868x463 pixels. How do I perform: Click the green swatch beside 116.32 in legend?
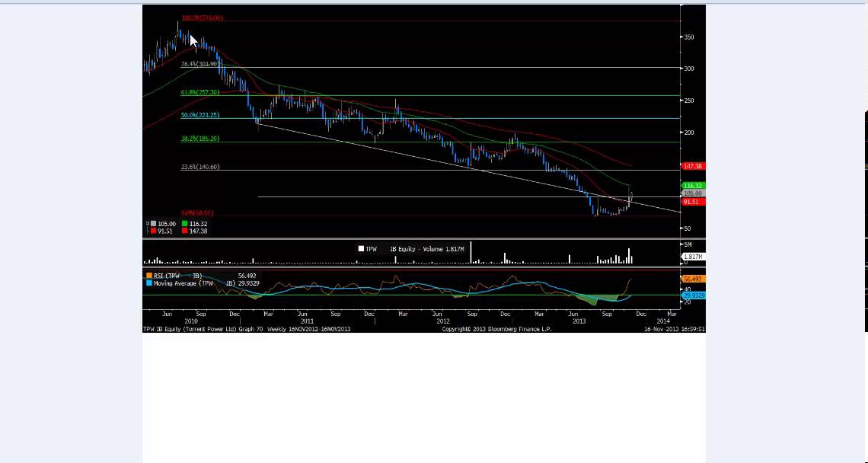185,224
